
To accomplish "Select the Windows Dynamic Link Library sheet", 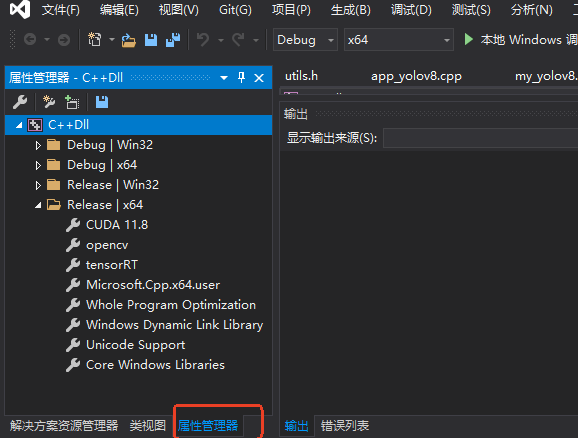I will pyautogui.click(x=174, y=325).
